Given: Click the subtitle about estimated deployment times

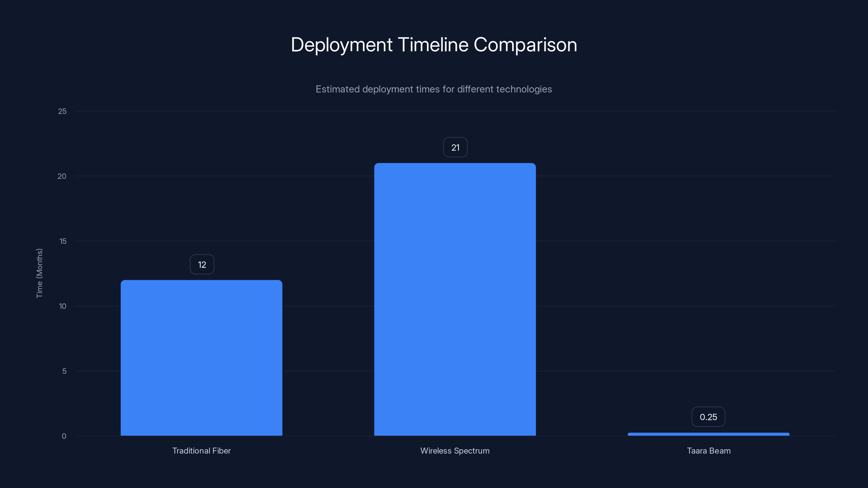Looking at the screenshot, I should coord(434,89).
